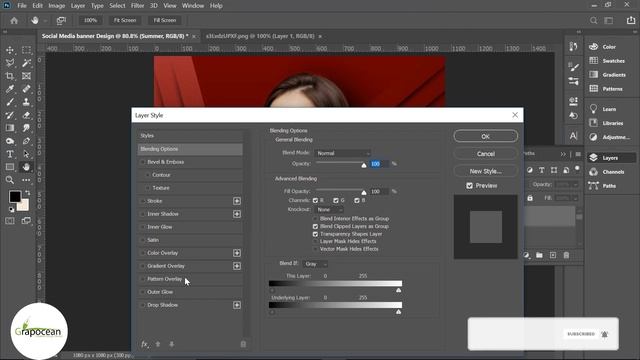Select the Rectangular Marquee tool

[x=26, y=50]
